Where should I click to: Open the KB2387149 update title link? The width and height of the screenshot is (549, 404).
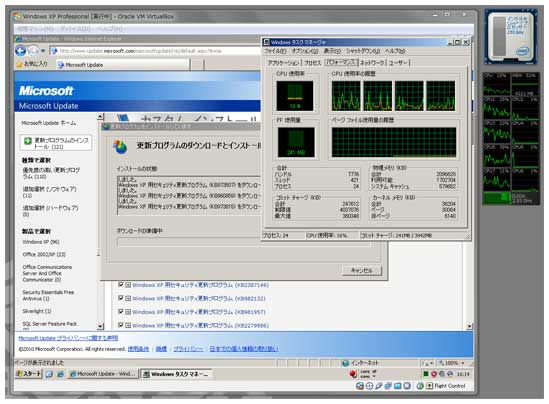(200, 285)
